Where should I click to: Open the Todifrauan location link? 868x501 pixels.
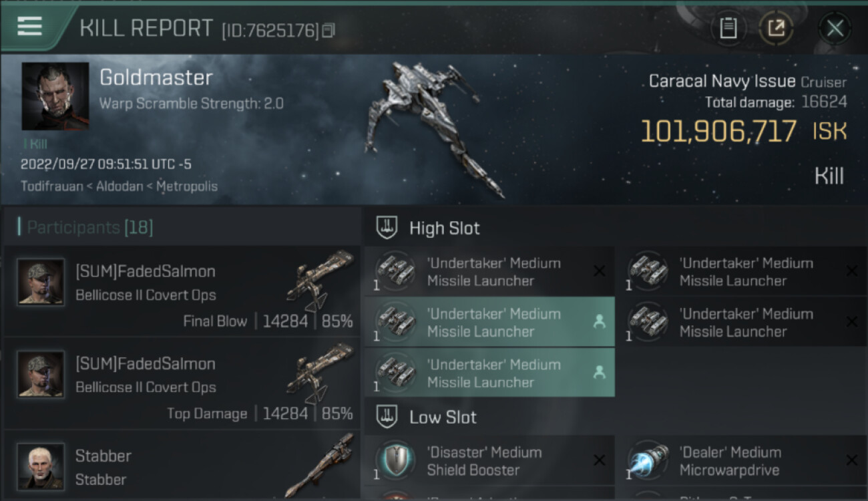tap(51, 186)
